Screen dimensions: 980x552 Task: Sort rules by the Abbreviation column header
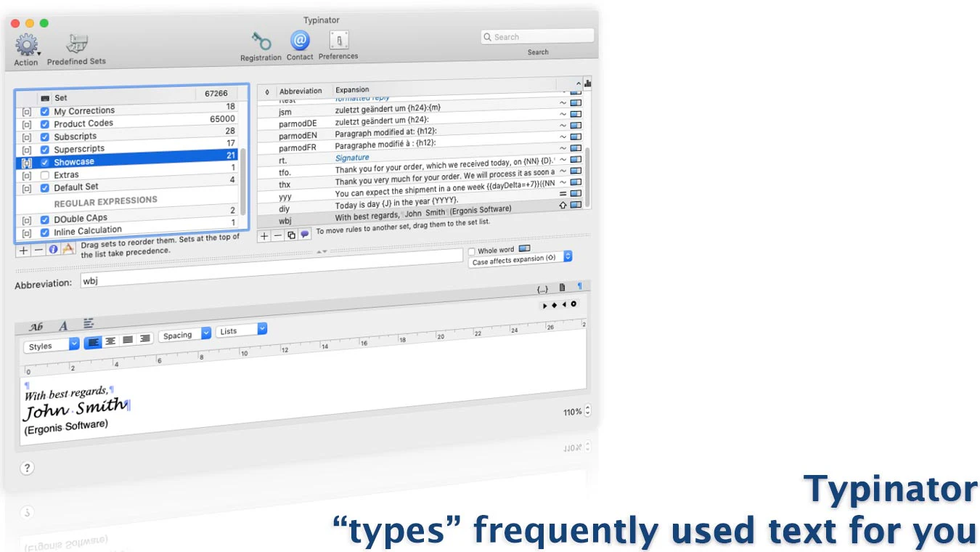301,91
